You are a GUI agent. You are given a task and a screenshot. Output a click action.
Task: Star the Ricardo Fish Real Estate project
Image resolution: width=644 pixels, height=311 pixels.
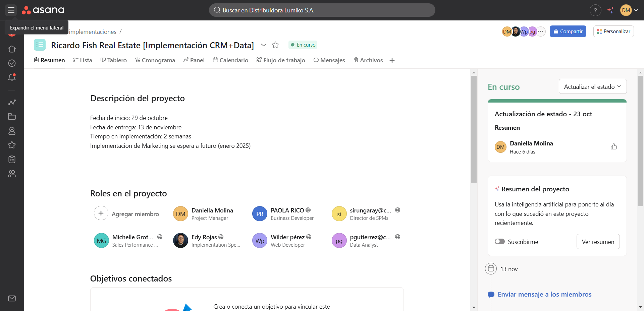tap(275, 45)
